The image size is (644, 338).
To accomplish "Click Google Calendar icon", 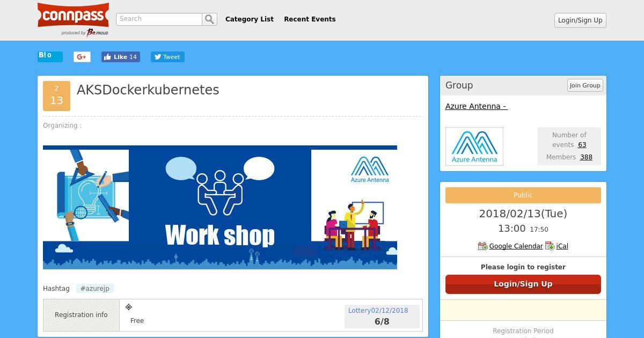I will click(482, 246).
